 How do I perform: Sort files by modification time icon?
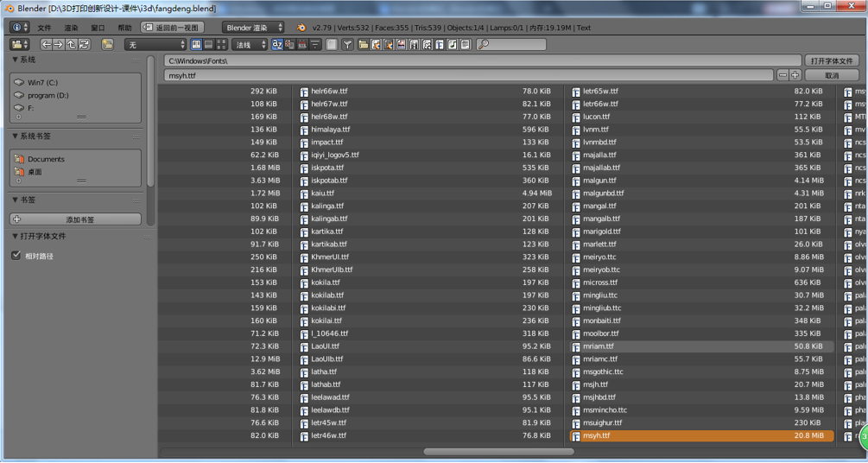point(302,44)
